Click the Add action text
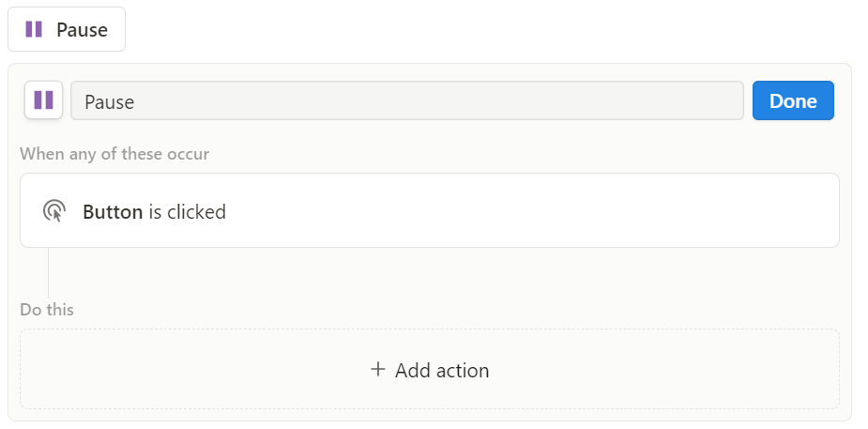The image size is (868, 429). coord(442,370)
